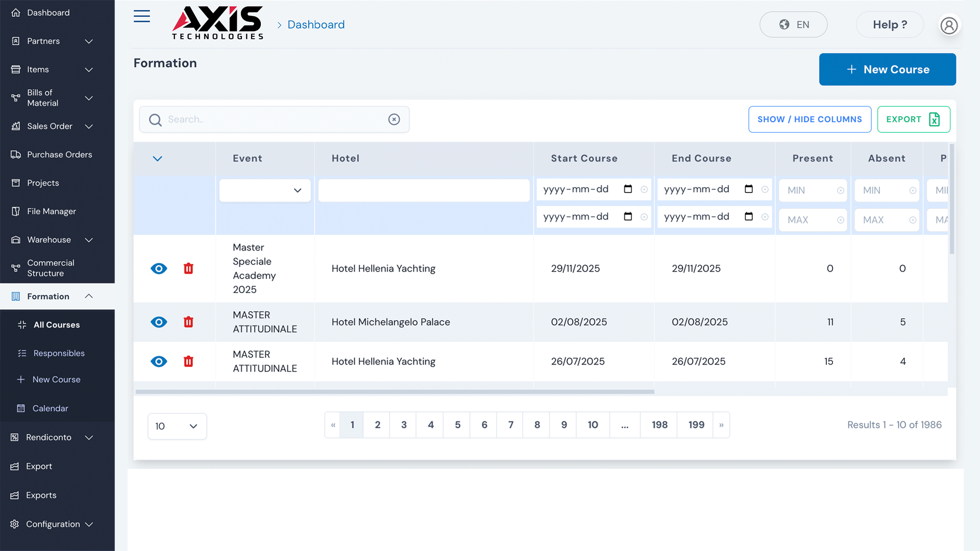Open the Responsibles submenu item
This screenshot has width=980, height=551.
[x=59, y=353]
